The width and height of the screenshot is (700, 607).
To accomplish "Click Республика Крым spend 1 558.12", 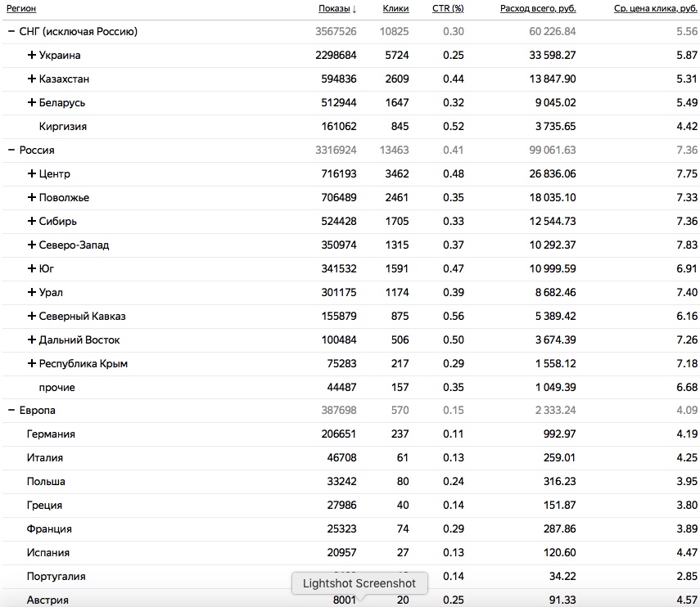I will click(555, 363).
